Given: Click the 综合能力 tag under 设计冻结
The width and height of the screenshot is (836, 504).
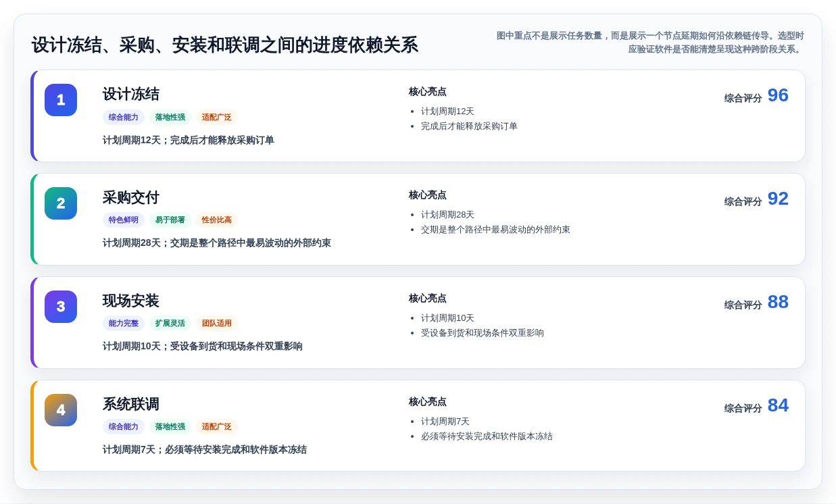Looking at the screenshot, I should [x=124, y=117].
